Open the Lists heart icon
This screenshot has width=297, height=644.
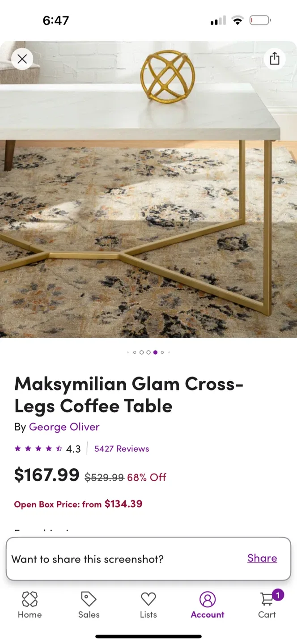click(148, 599)
